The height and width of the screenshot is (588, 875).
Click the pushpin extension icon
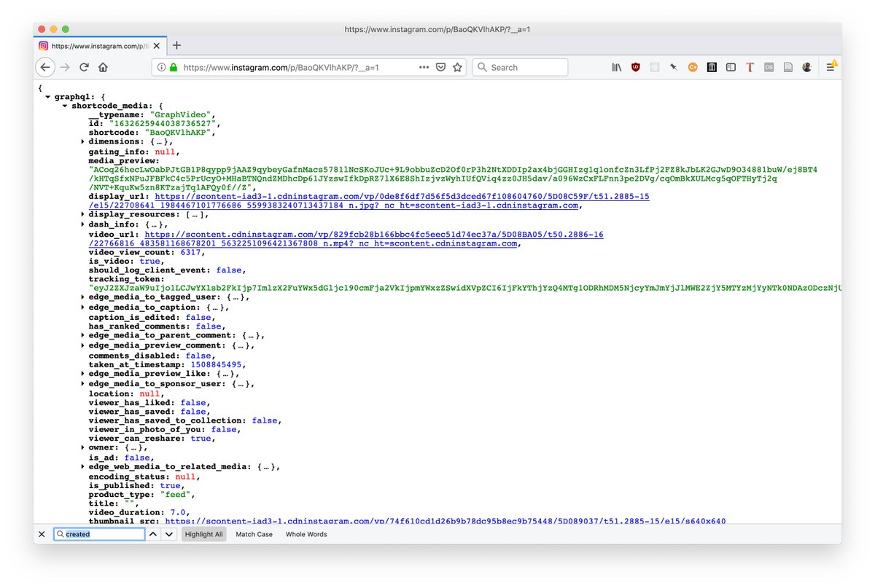coord(673,67)
